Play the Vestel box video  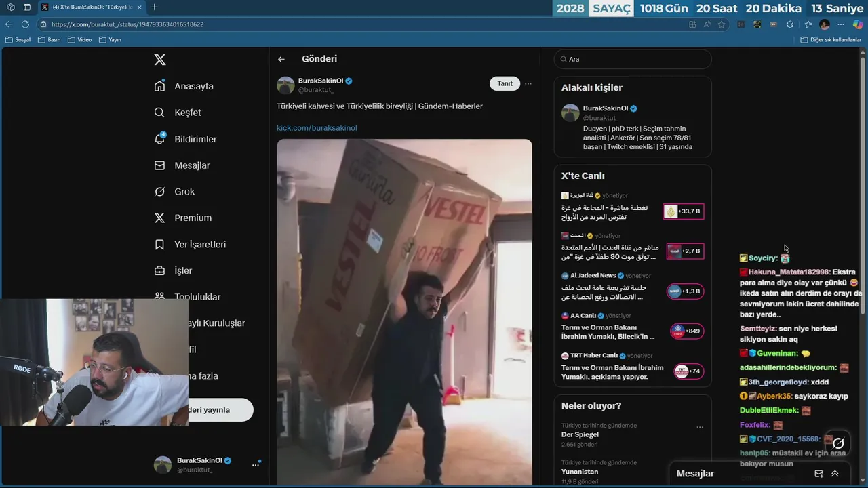404,312
